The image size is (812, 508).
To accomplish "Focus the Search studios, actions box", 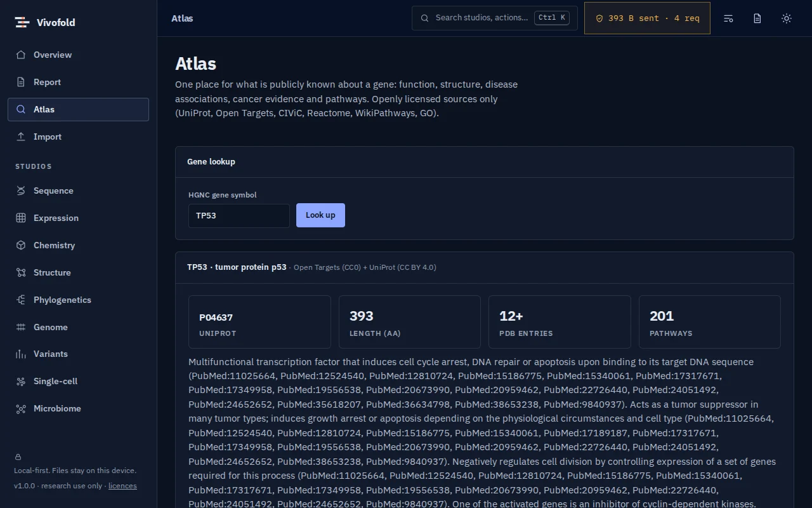I will click(495, 18).
